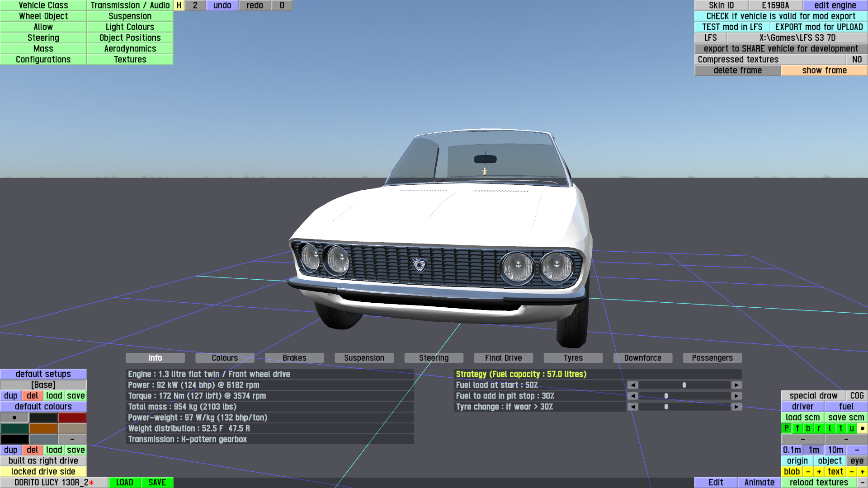Open the [Base] setup selector
The height and width of the screenshot is (488, 868).
tap(43, 385)
